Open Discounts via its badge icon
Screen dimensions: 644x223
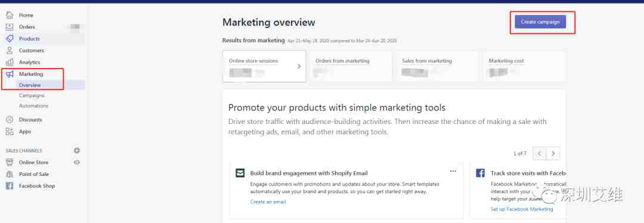pos(10,120)
